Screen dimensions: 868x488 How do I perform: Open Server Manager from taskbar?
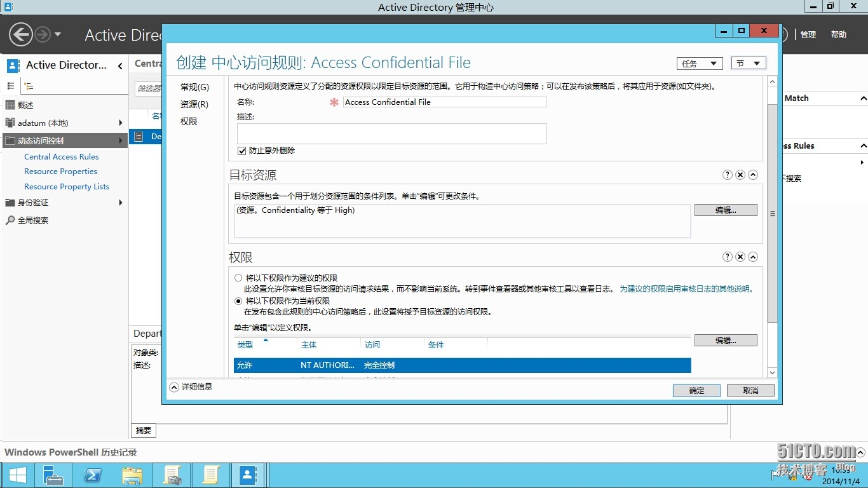coord(53,475)
